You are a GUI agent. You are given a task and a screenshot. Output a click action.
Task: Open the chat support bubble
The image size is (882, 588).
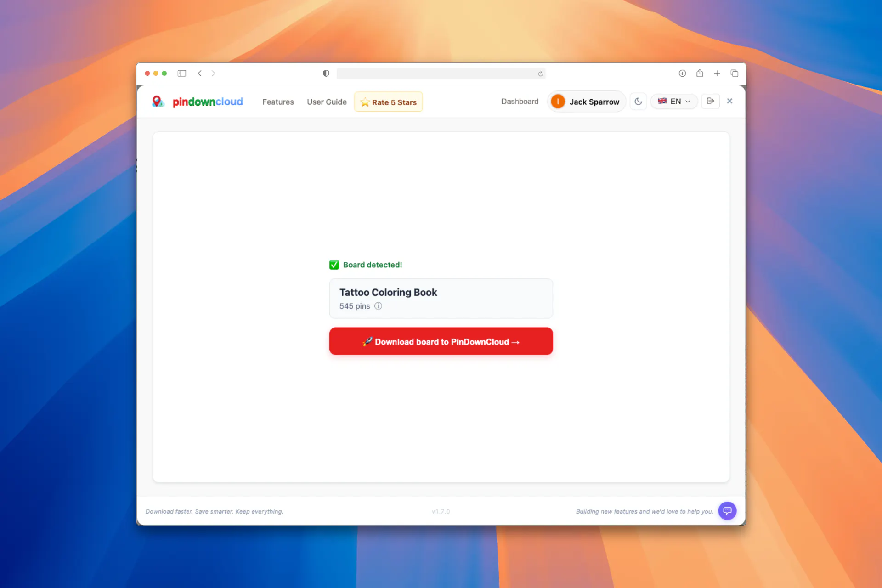(x=727, y=511)
